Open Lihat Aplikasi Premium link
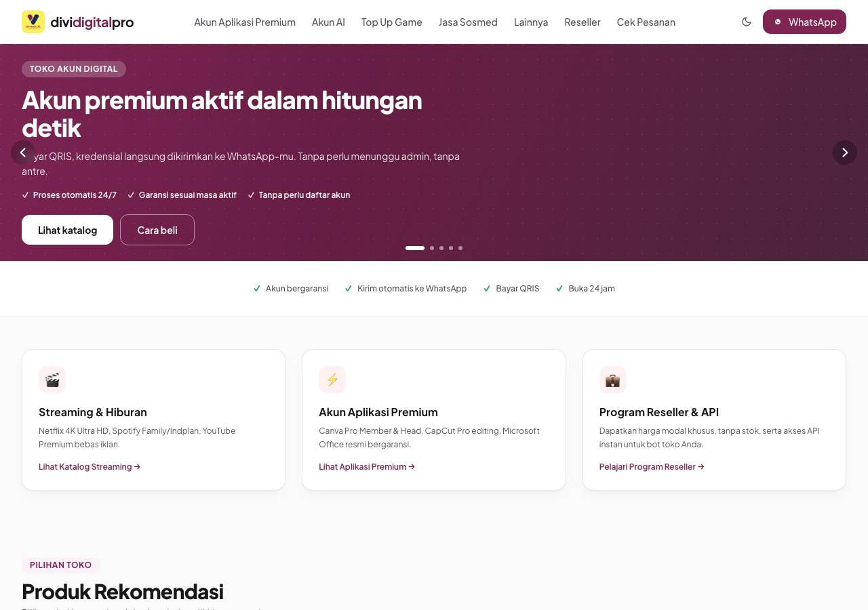Screen dimensions: 868x610 pyautogui.click(x=367, y=466)
